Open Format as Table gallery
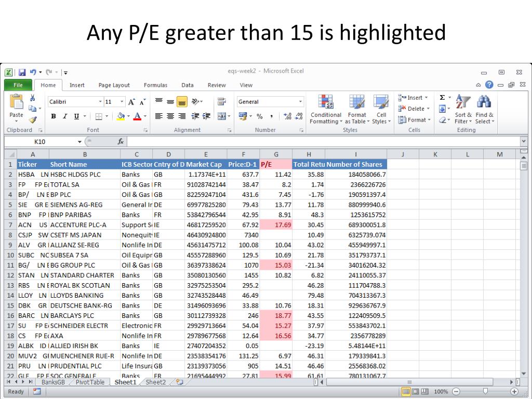532x399 pixels. [357, 109]
